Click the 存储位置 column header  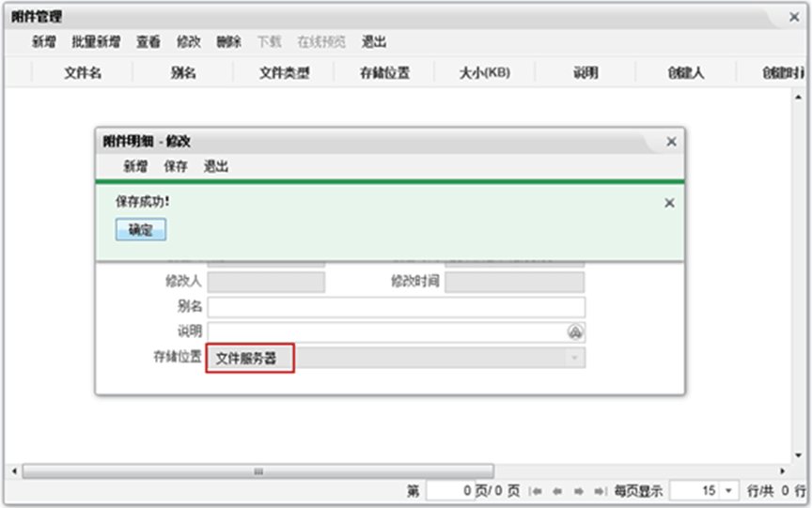[384, 73]
